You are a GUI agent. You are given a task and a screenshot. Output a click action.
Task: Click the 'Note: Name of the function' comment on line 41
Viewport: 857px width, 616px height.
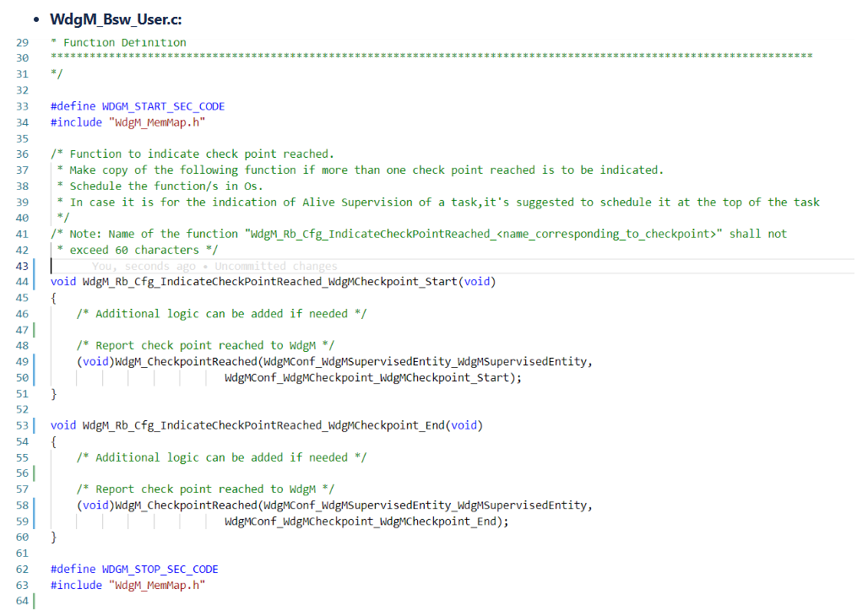tap(419, 235)
